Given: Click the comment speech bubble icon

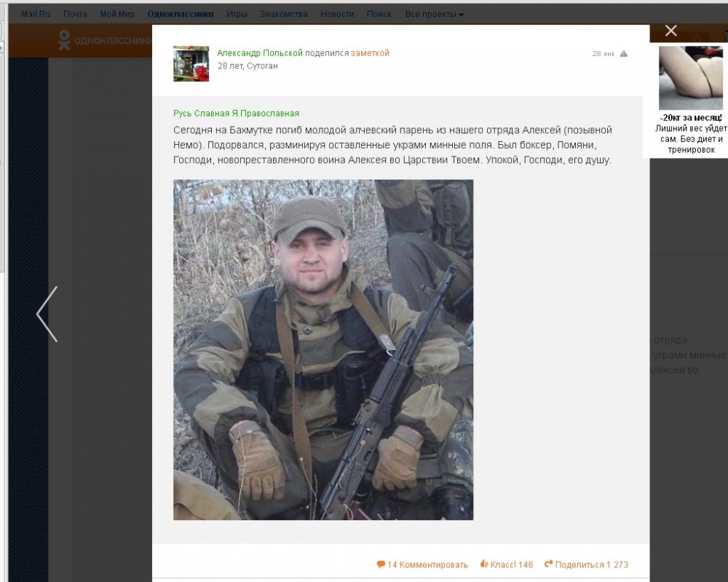Looking at the screenshot, I should (x=381, y=565).
